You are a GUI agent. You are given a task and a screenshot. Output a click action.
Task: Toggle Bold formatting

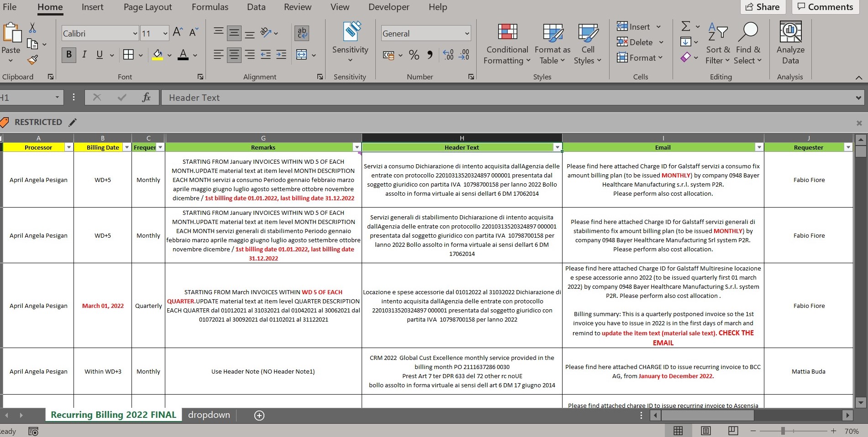68,55
